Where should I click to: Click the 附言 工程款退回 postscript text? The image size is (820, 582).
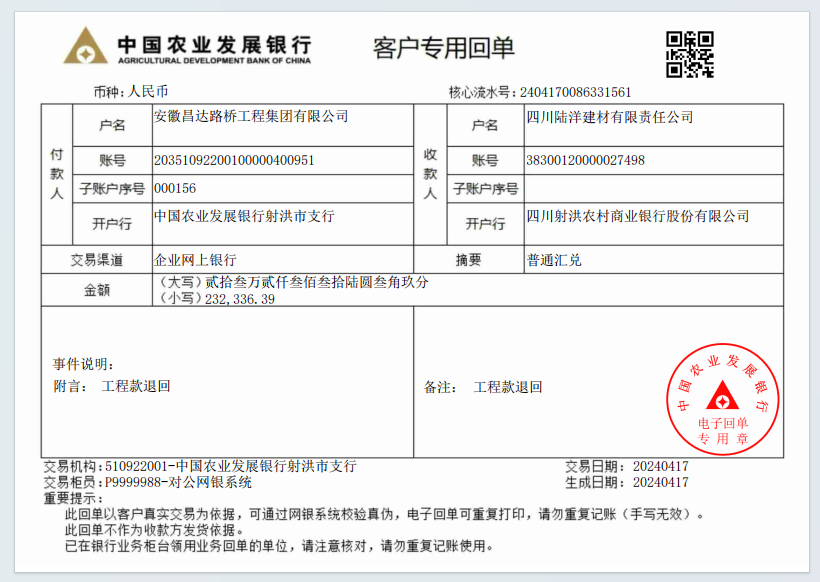click(x=136, y=386)
